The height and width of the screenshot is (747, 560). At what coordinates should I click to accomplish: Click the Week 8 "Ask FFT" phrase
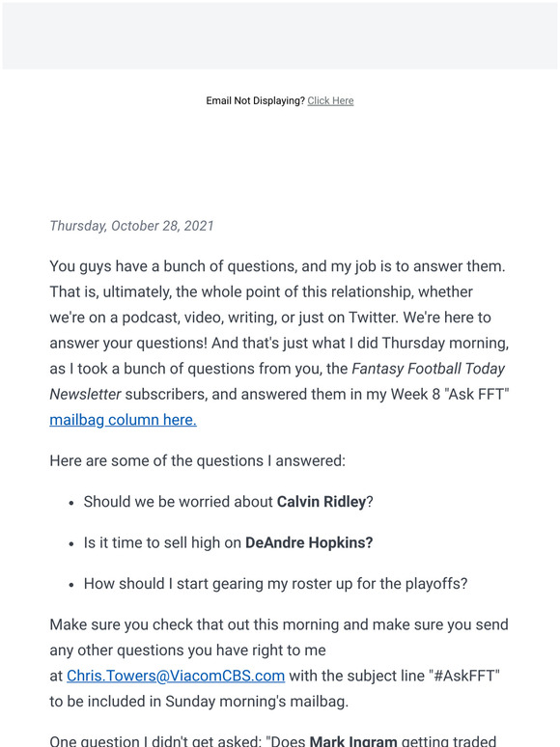click(x=450, y=394)
